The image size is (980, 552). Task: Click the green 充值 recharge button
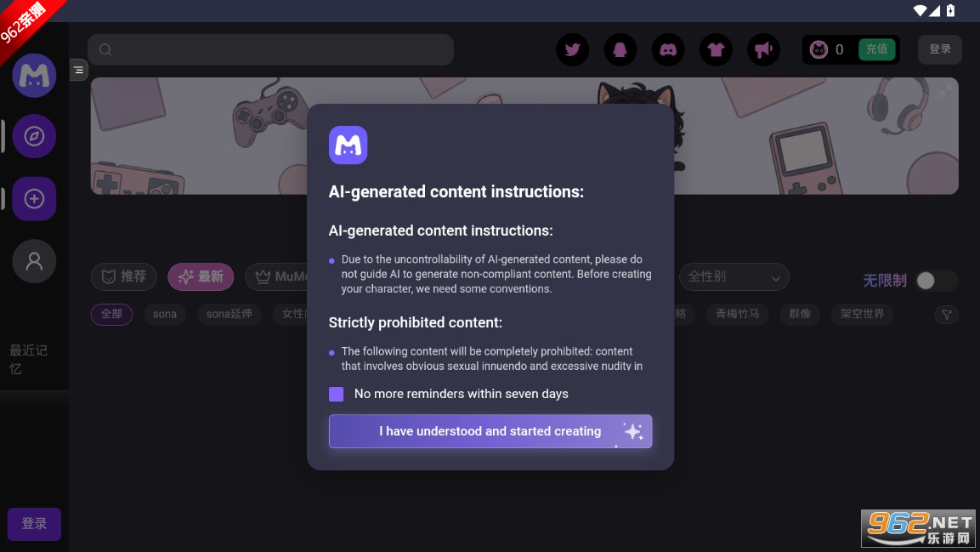click(x=876, y=49)
